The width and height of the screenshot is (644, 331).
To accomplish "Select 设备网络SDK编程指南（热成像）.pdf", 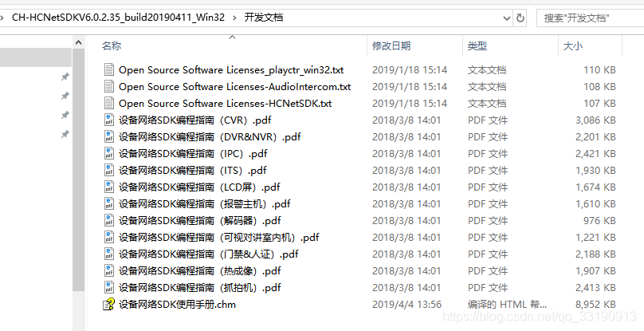I will (200, 271).
